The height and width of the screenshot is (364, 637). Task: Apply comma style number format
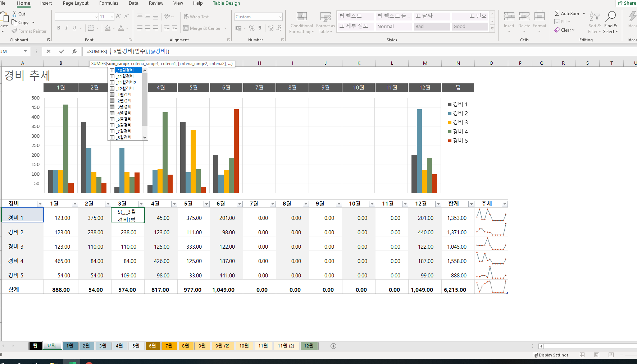pos(260,28)
